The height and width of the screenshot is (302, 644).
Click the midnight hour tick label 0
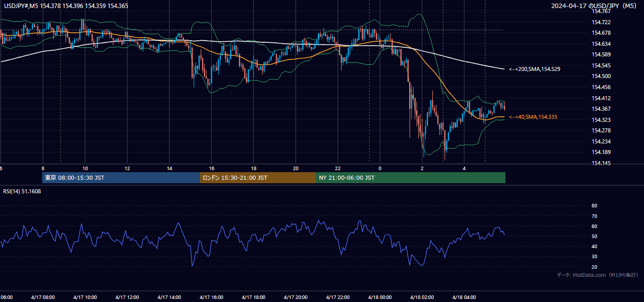380,168
